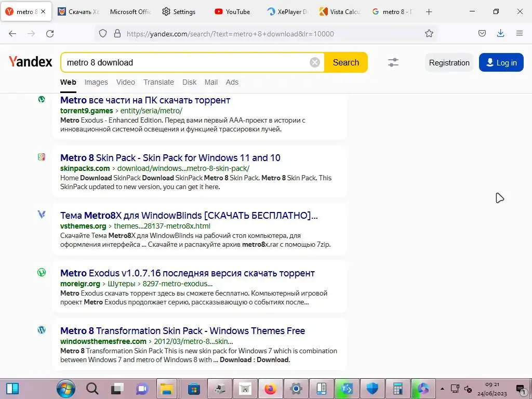Switch to the Vista Calculator browser tab
The width and height of the screenshot is (532, 399).
(340, 12)
